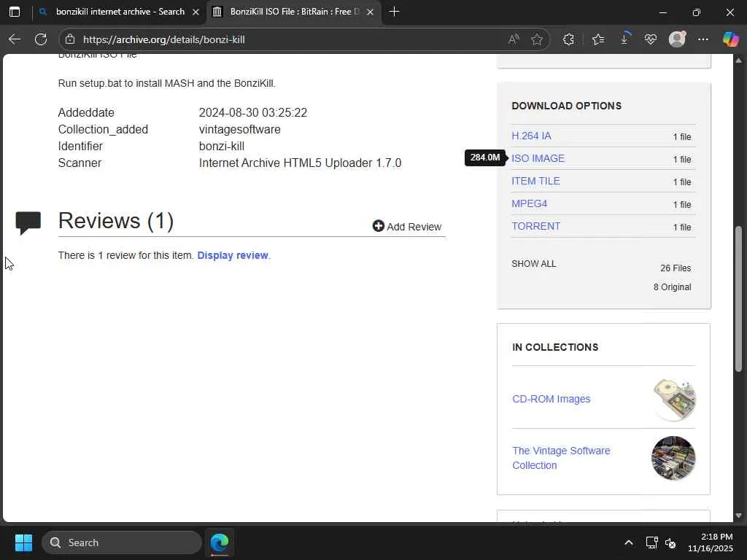View site information lock icon

[70, 39]
